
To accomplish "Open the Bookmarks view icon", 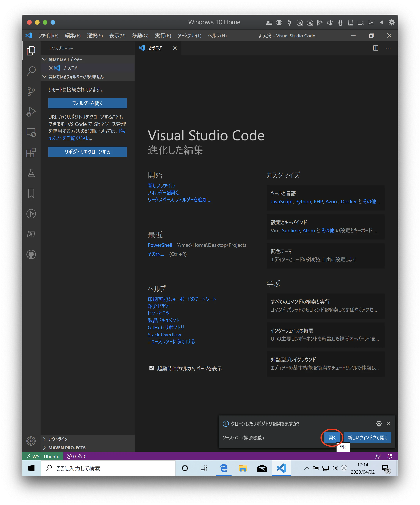I will tap(31, 193).
